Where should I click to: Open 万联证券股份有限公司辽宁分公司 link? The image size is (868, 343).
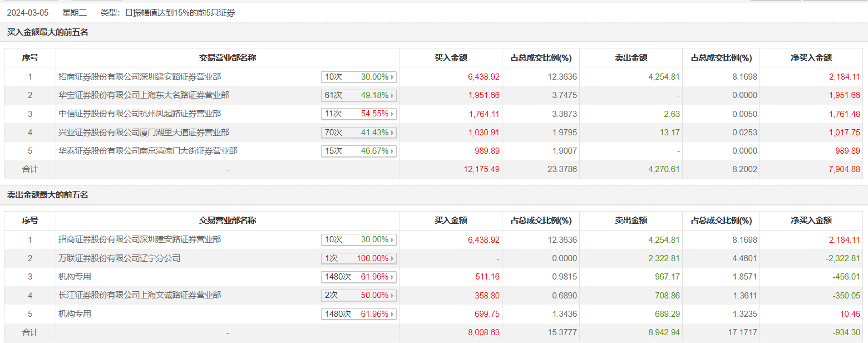[120, 258]
